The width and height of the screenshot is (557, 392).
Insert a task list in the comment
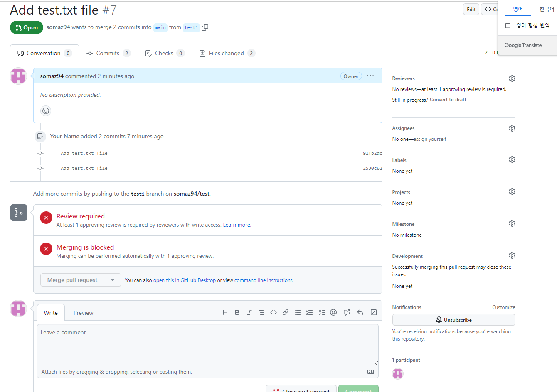(322, 312)
